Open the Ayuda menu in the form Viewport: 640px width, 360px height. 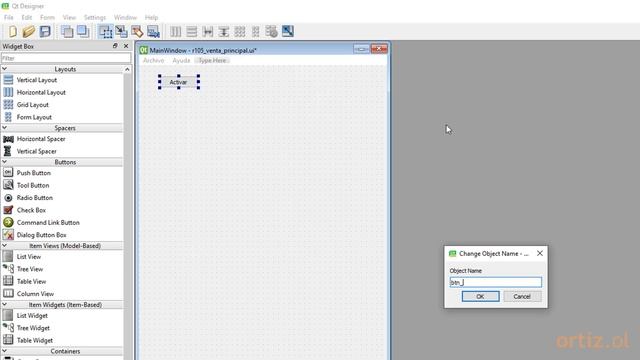(181, 60)
